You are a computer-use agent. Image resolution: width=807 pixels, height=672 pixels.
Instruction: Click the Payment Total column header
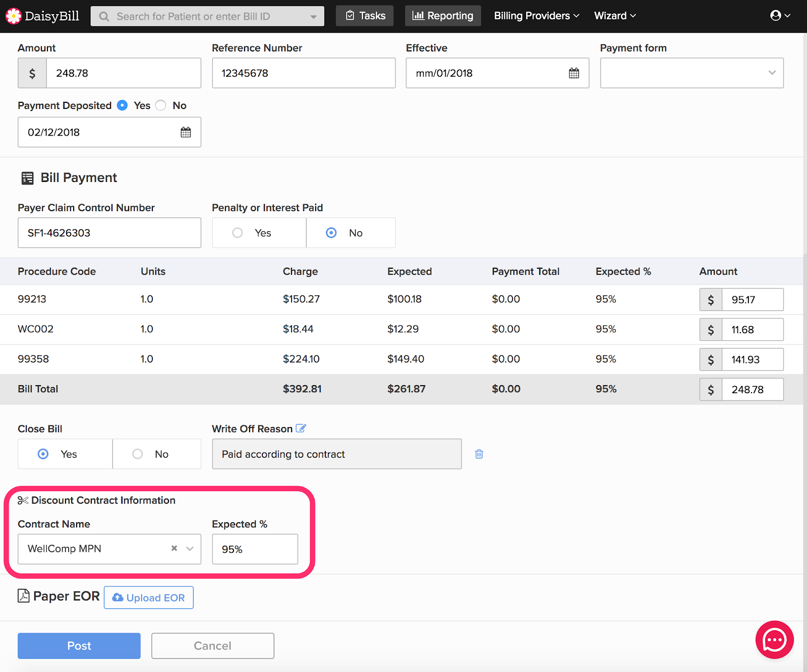526,271
